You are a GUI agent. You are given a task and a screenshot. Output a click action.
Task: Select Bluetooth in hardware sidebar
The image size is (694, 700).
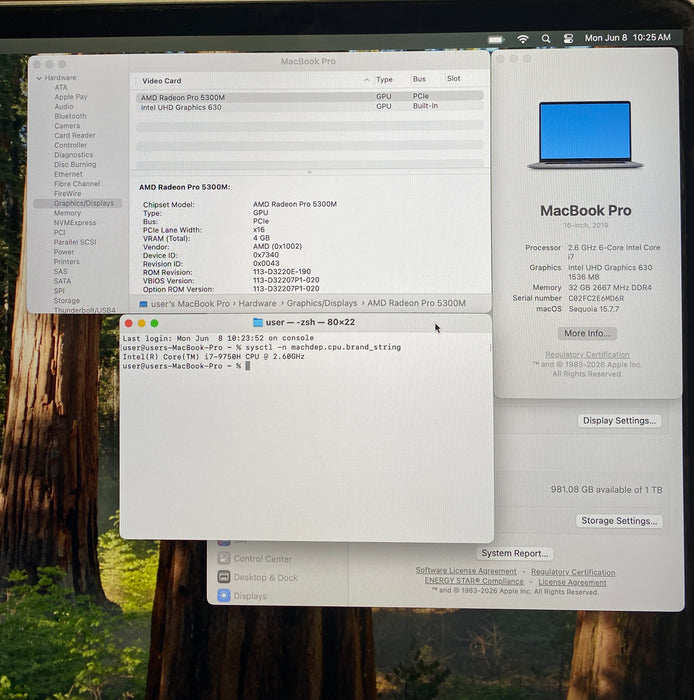70,116
